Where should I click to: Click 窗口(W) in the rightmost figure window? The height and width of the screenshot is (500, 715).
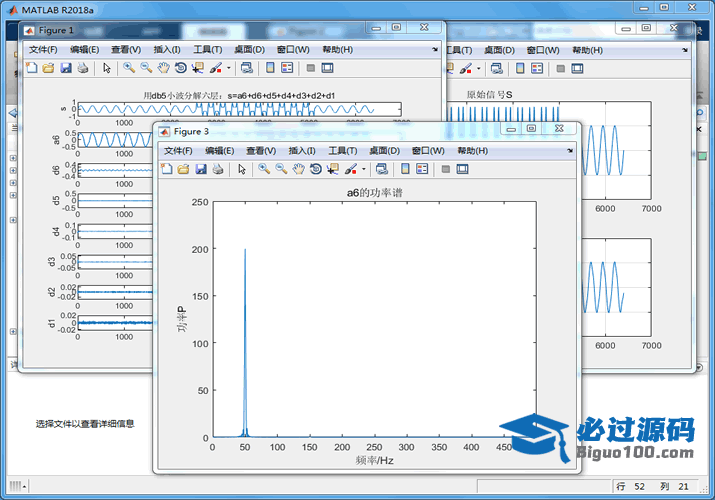[543, 50]
